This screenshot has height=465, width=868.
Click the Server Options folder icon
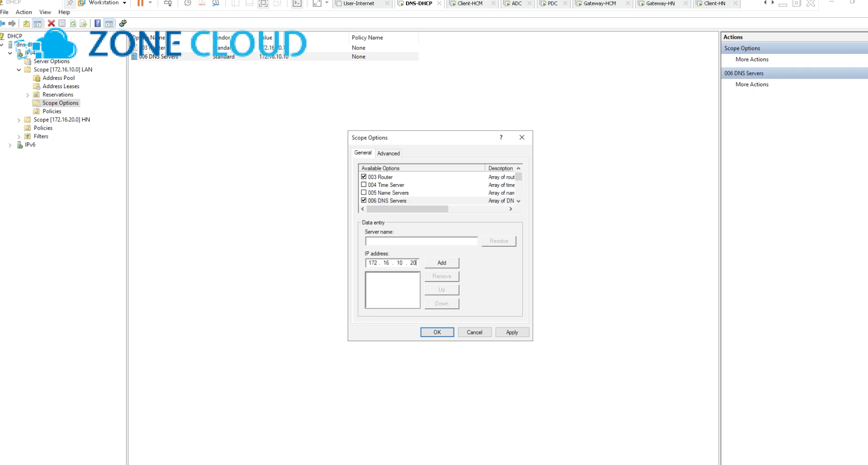(x=27, y=61)
